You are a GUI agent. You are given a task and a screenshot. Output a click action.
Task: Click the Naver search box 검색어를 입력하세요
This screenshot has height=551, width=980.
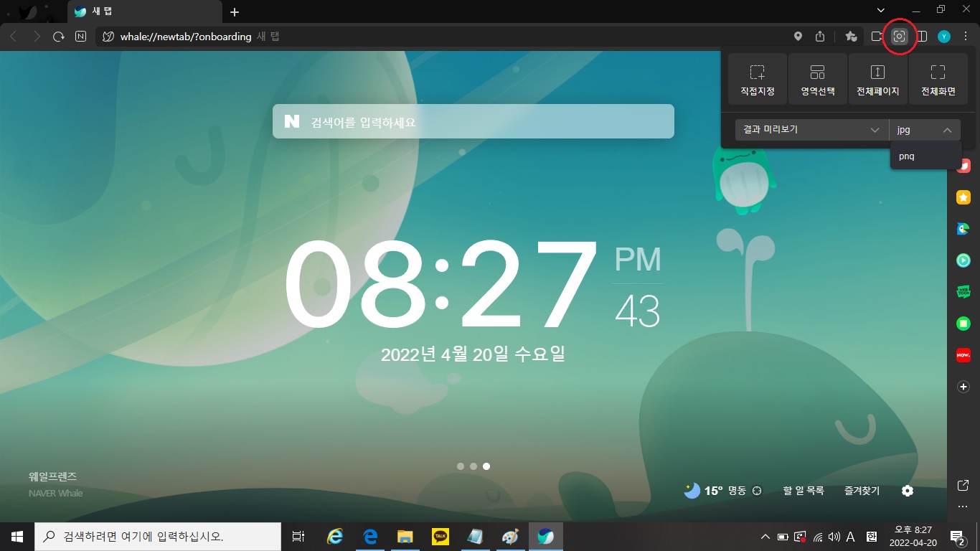click(x=473, y=121)
